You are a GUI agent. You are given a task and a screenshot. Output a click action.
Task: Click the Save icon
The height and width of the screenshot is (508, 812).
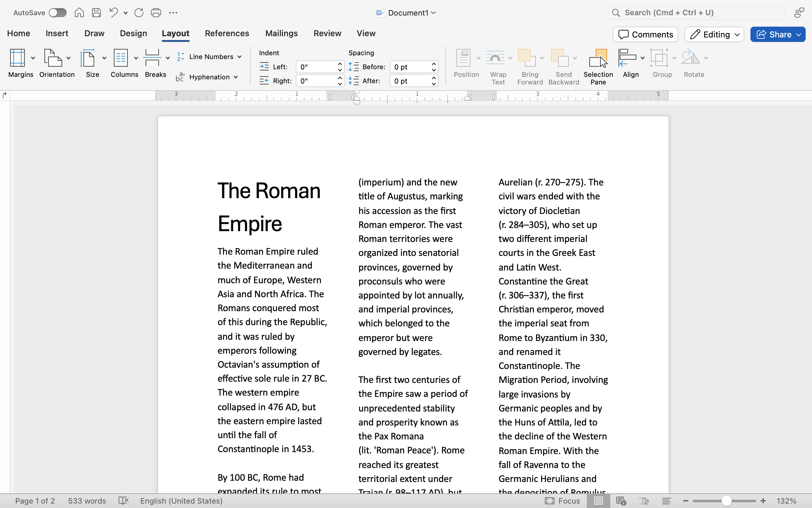coord(96,13)
